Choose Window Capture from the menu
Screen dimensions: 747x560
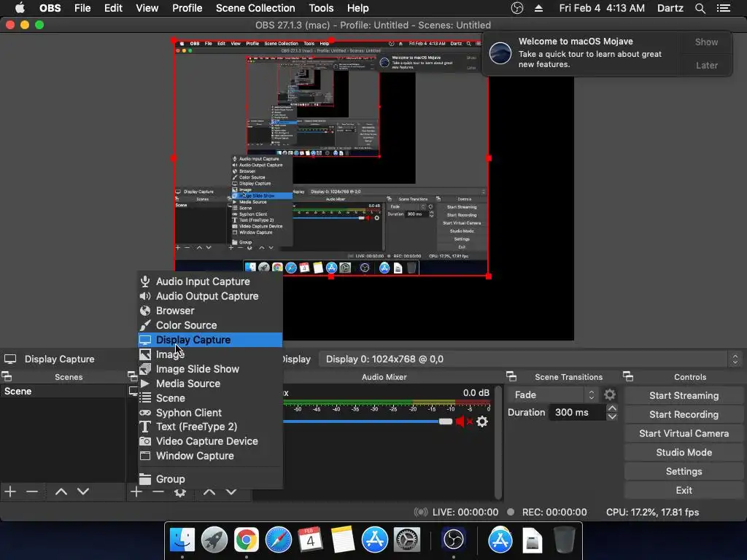pos(210,456)
